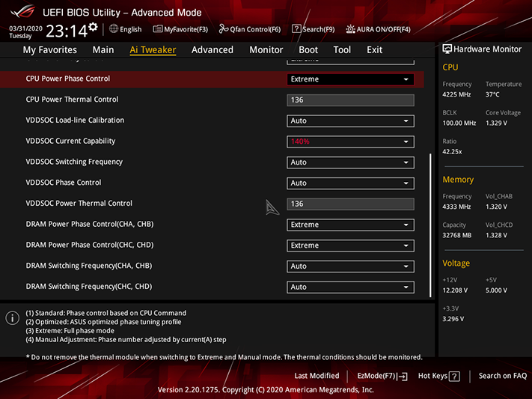
Task: Click the CPU frequency 4225 MHz value
Action: [x=456, y=94]
